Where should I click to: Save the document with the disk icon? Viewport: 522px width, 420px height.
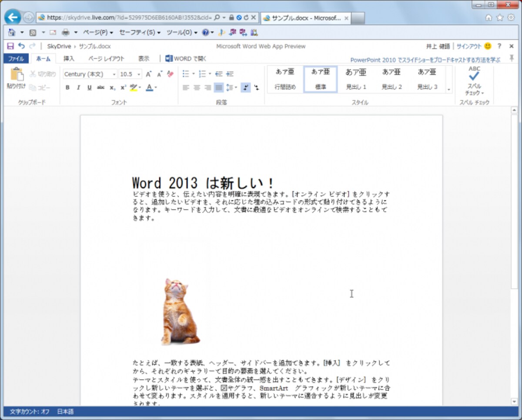11,46
